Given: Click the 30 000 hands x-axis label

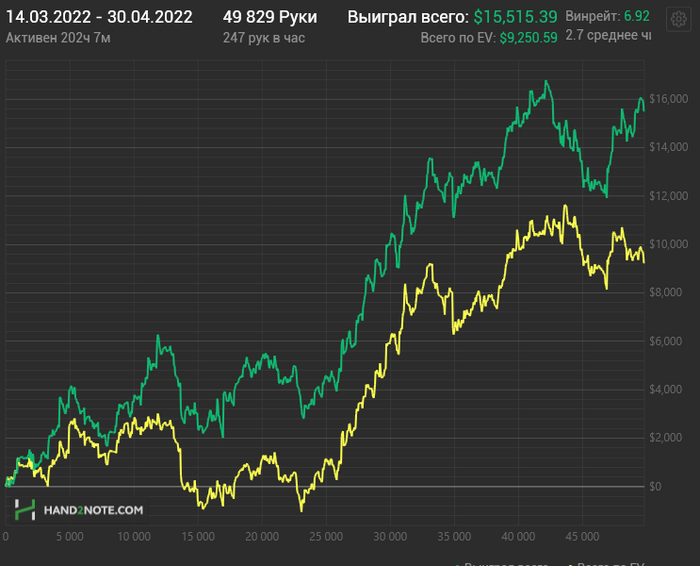Looking at the screenshot, I should pyautogui.click(x=390, y=537).
